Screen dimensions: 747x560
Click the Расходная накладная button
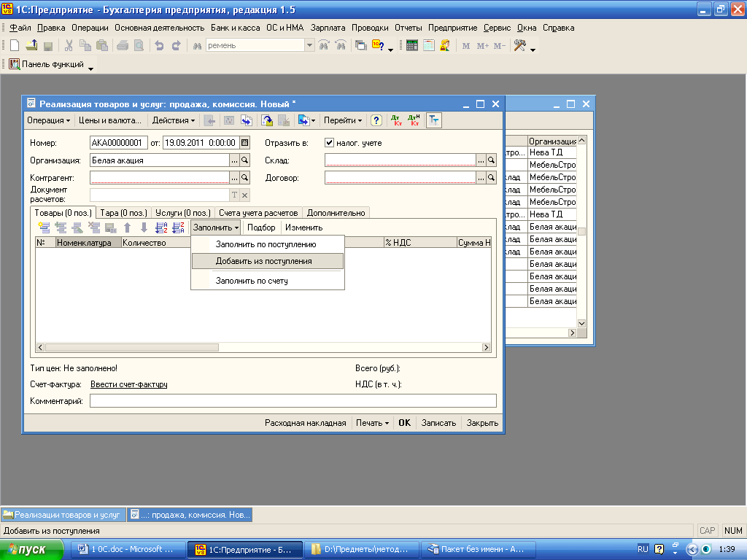(x=306, y=423)
